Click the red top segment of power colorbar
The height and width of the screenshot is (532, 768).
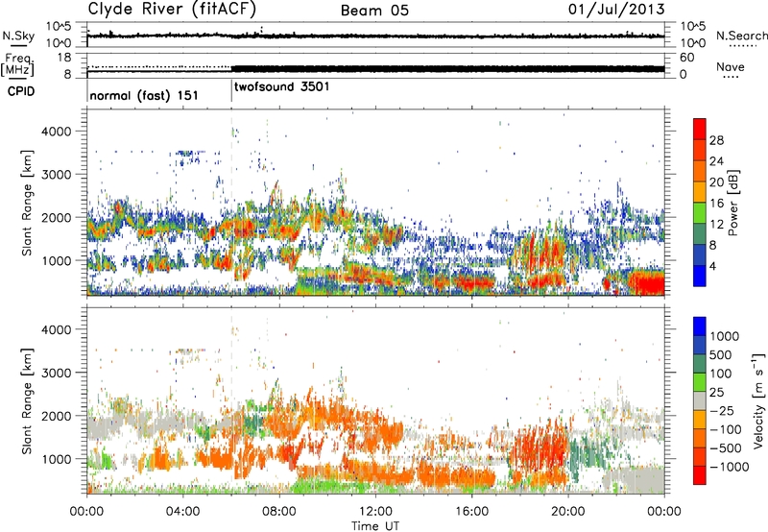[700, 130]
